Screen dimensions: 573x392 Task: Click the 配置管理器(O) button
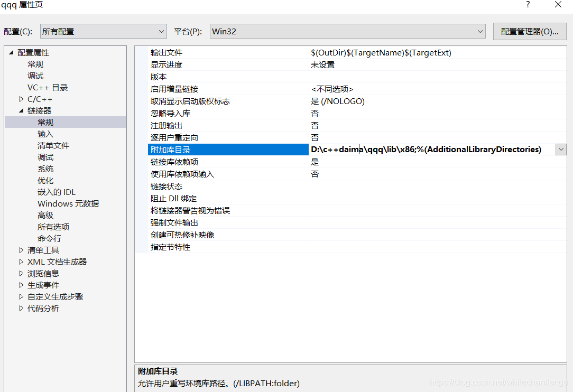click(x=530, y=31)
